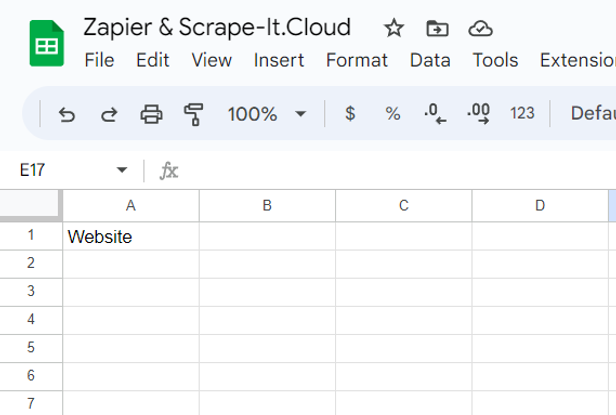
Task: Select column B header
Action: coord(267,206)
